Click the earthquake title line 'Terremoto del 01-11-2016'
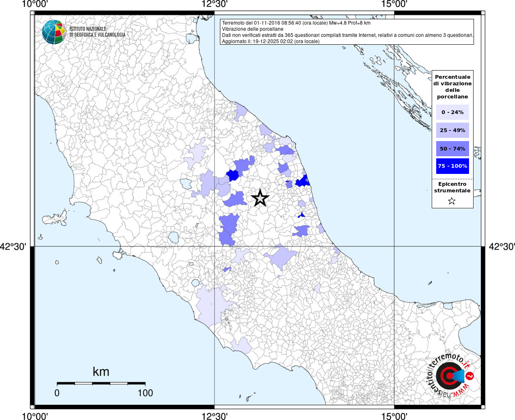515x420 pixels. [x=296, y=23]
